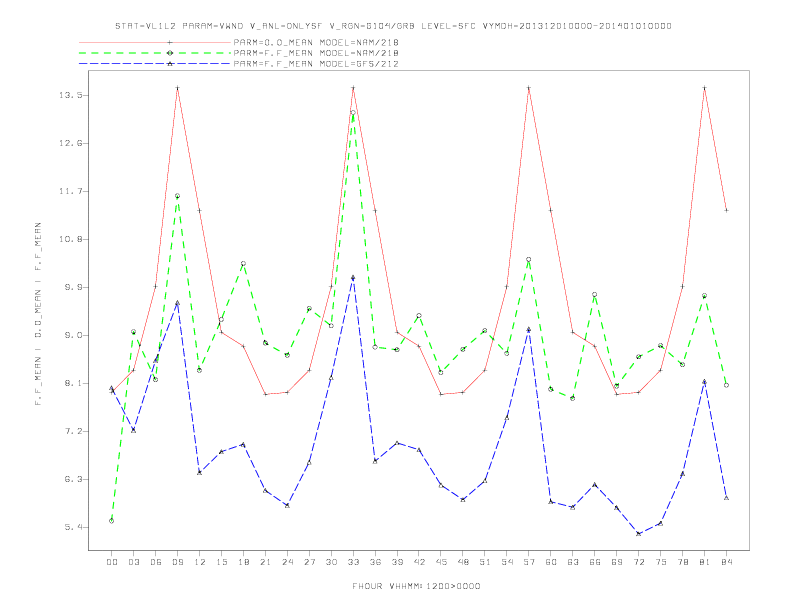The height and width of the screenshot is (612, 792).
Task: Click x-axis tick label 60
Action: coord(551,562)
